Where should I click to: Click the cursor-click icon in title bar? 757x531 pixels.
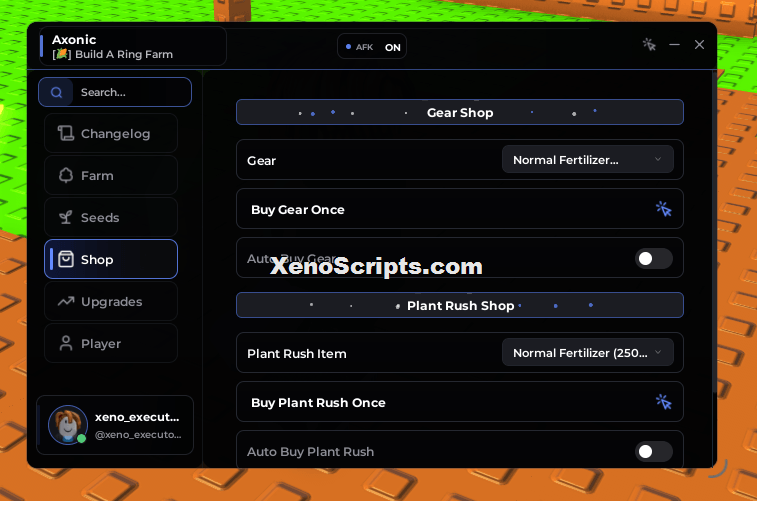[x=649, y=44]
